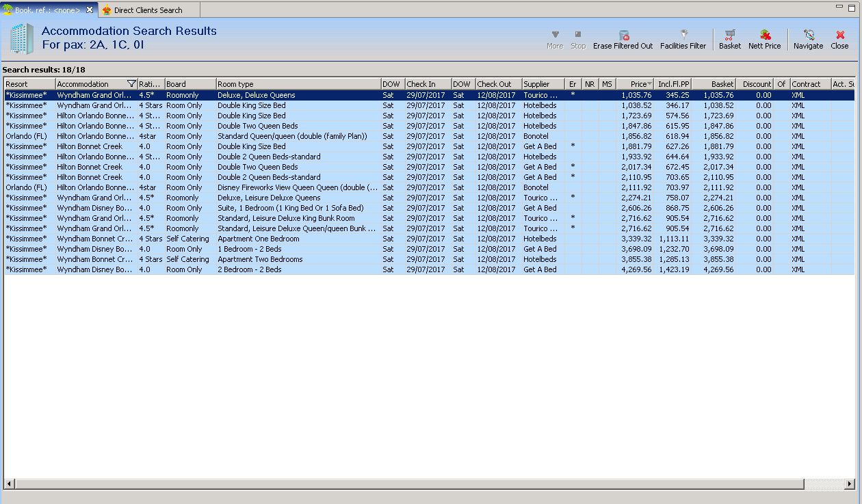The image size is (862, 504).
Task: Select Suite, 1 Bedroom (1 King Bed) row
Action: point(429,208)
